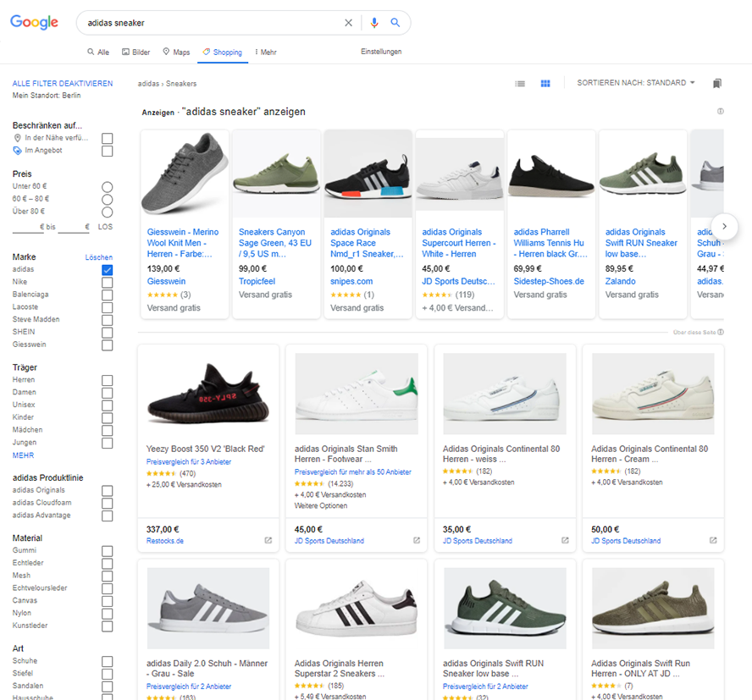Open 'Preisvergleich für mehr als 50 Anbieter'
Screen dimensions: 752x700
352,471
